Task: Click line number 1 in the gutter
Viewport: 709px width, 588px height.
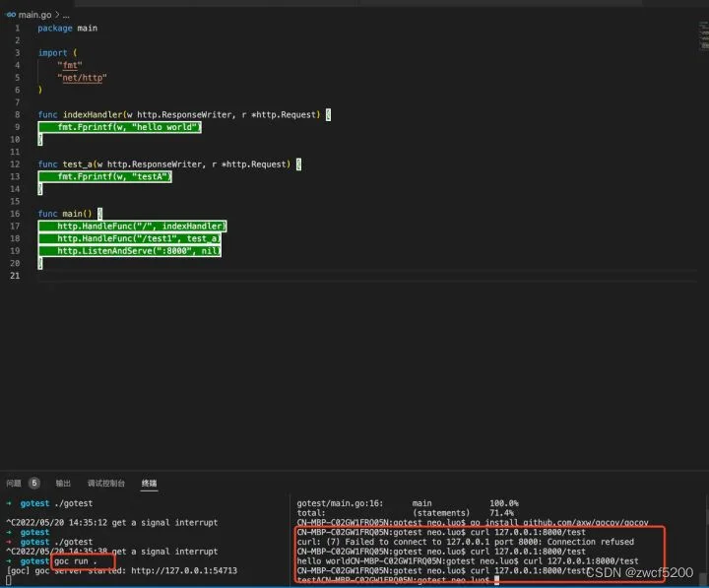Action: coord(17,28)
